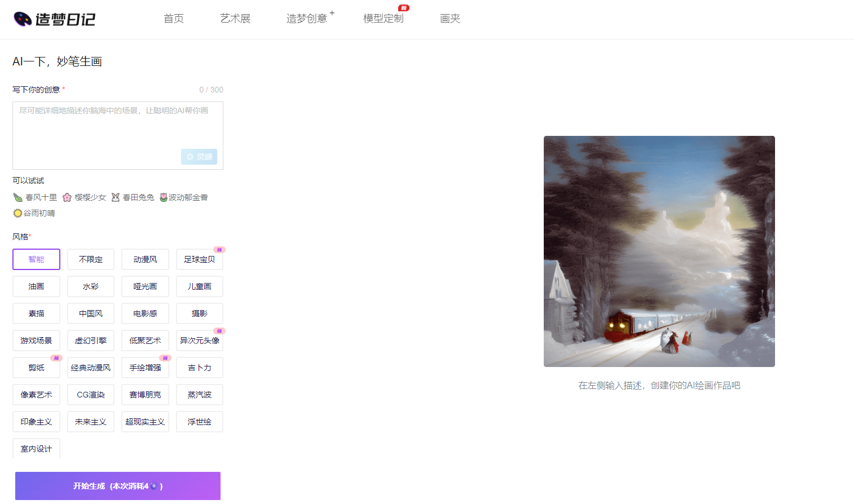Select the 动漫风 style option
854x504 pixels.
pos(145,259)
